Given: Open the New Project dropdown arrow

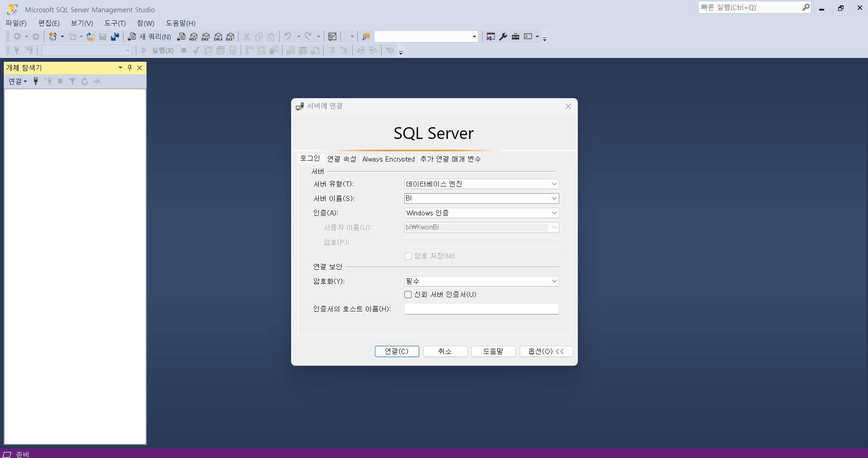Looking at the screenshot, I should [x=62, y=37].
